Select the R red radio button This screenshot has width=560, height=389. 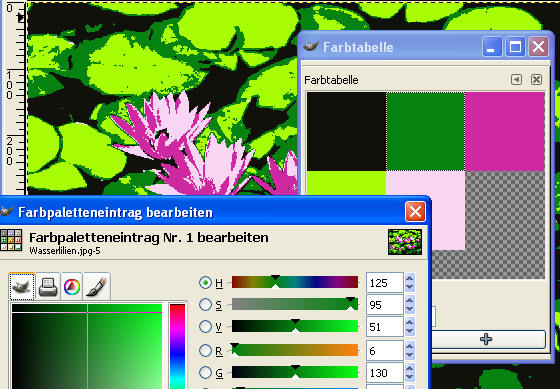click(x=205, y=350)
